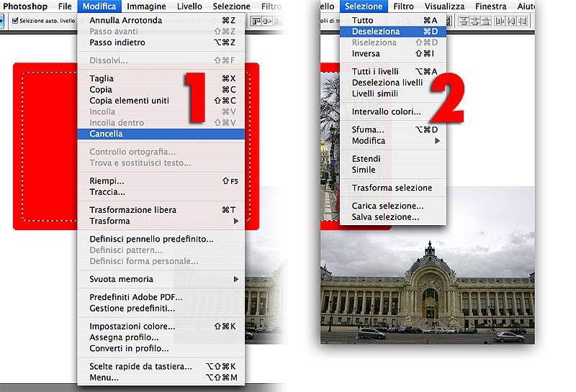576x392 pixels.
Task: Choose Definisci pennello predefinito...
Action: click(161, 239)
